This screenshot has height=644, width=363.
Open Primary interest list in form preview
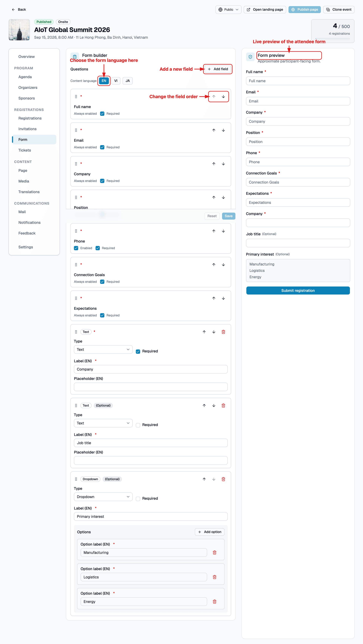298,270
